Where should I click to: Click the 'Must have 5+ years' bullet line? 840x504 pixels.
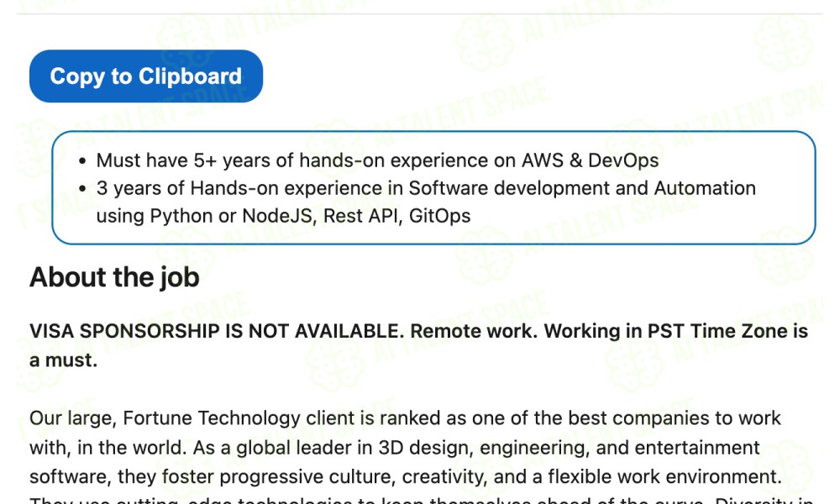click(x=377, y=160)
